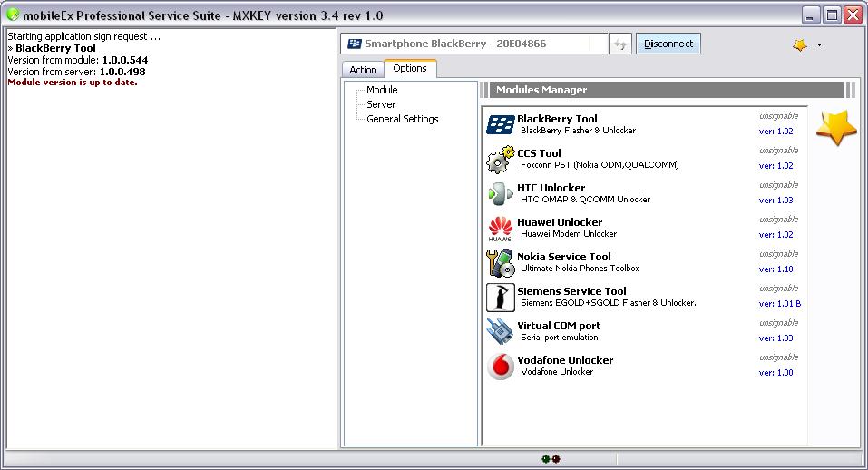Click the Huawei Unlocker title text

pos(560,222)
